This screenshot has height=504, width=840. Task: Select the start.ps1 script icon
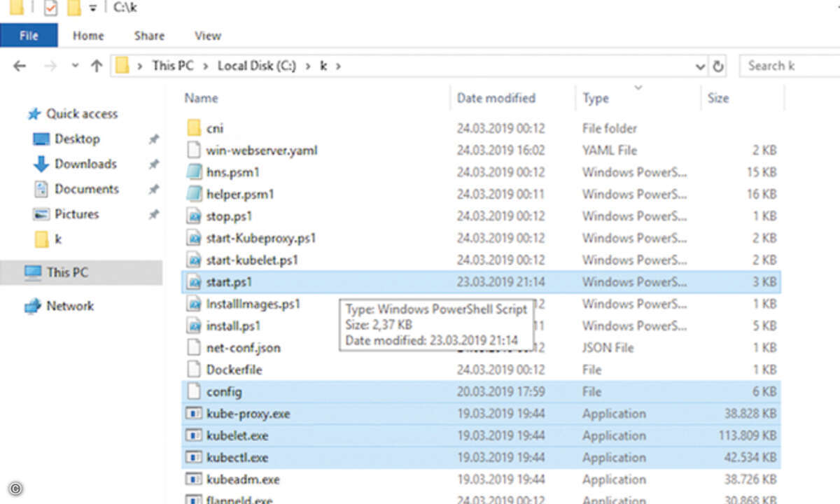pyautogui.click(x=194, y=282)
